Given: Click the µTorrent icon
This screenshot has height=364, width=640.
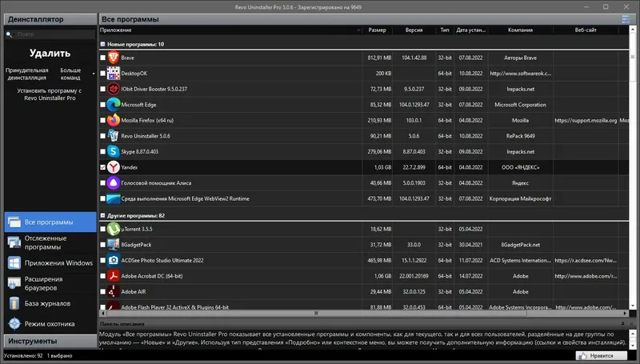Looking at the screenshot, I should [113, 230].
